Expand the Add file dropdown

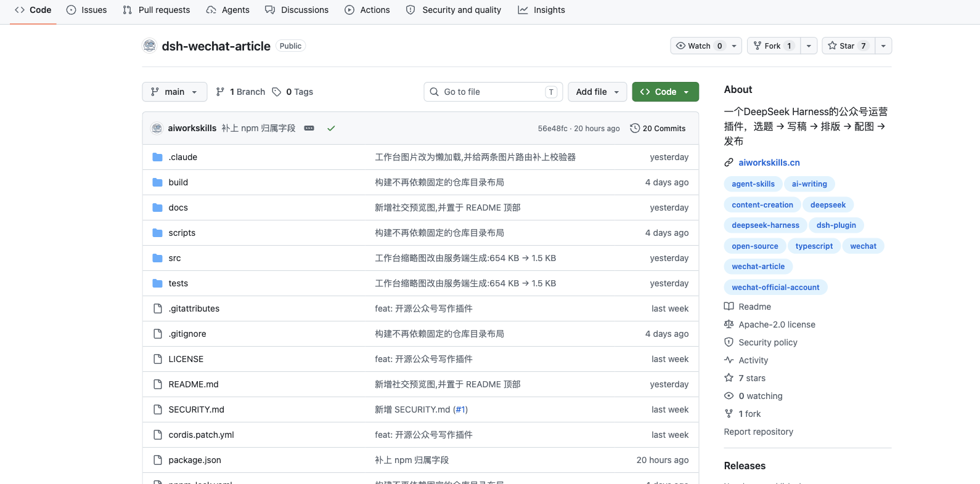click(597, 92)
